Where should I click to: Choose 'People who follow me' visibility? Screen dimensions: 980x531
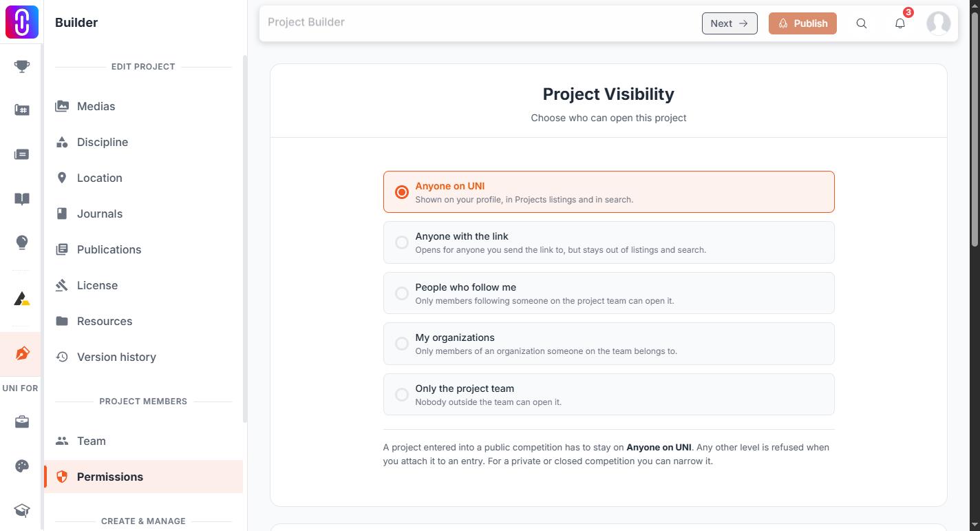(x=608, y=293)
